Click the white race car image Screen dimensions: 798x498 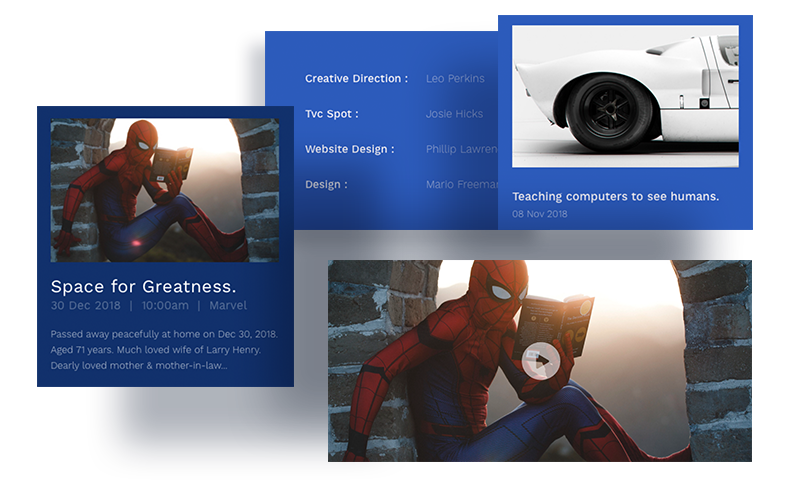[625, 96]
